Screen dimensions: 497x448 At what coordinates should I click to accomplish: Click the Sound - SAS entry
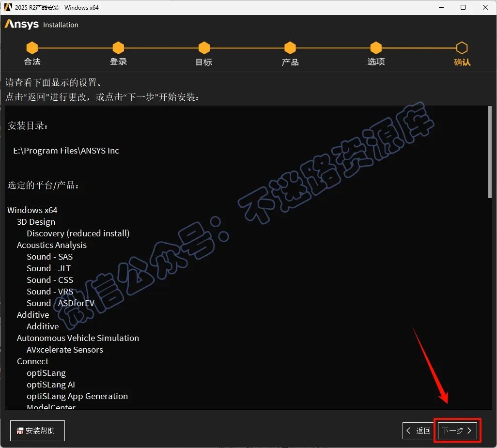tap(50, 257)
